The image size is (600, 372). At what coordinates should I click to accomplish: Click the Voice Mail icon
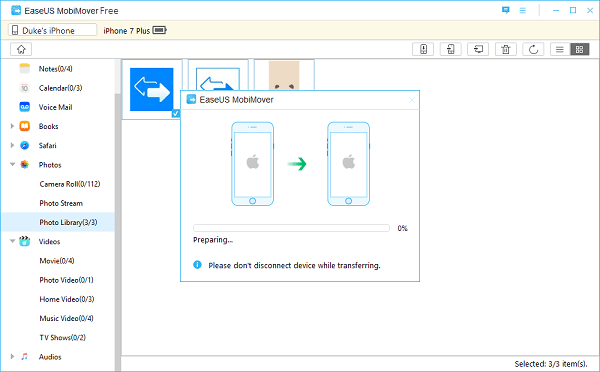point(24,107)
